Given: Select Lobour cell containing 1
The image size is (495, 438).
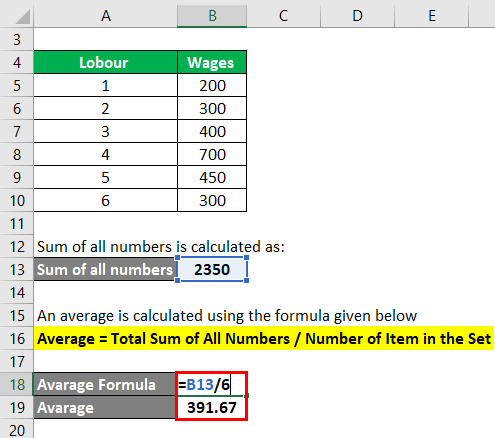Looking at the screenshot, I should tap(105, 85).
